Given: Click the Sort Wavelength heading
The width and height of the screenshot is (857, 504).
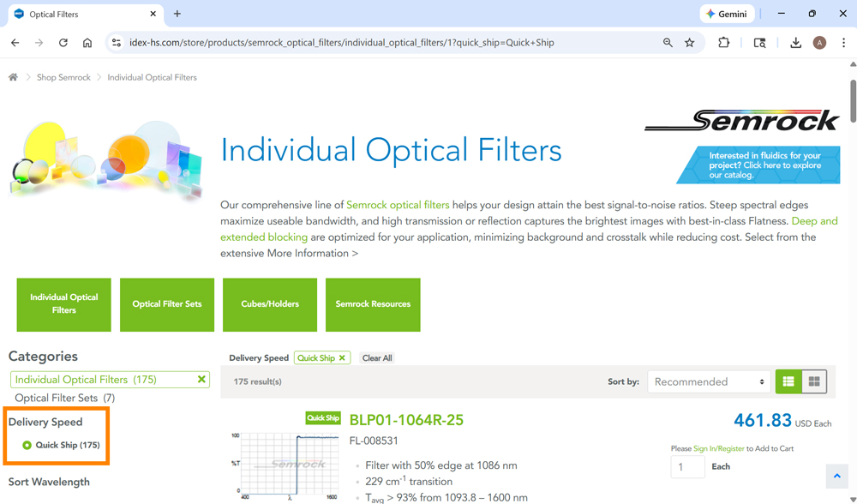Looking at the screenshot, I should [x=49, y=482].
